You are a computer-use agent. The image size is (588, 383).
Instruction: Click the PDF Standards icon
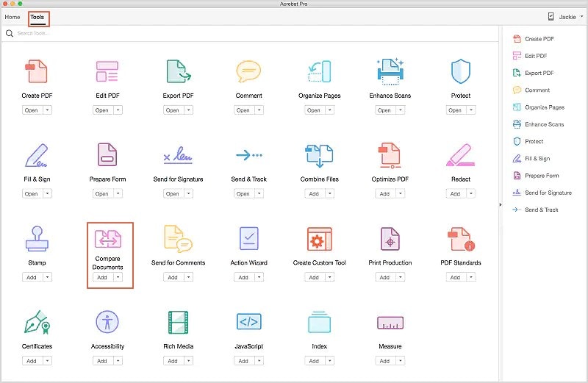462,239
